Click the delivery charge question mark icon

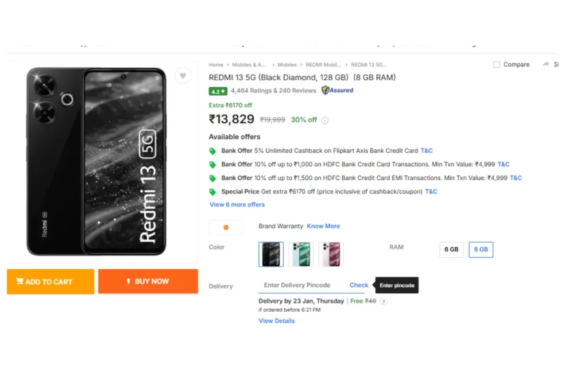coord(383,301)
